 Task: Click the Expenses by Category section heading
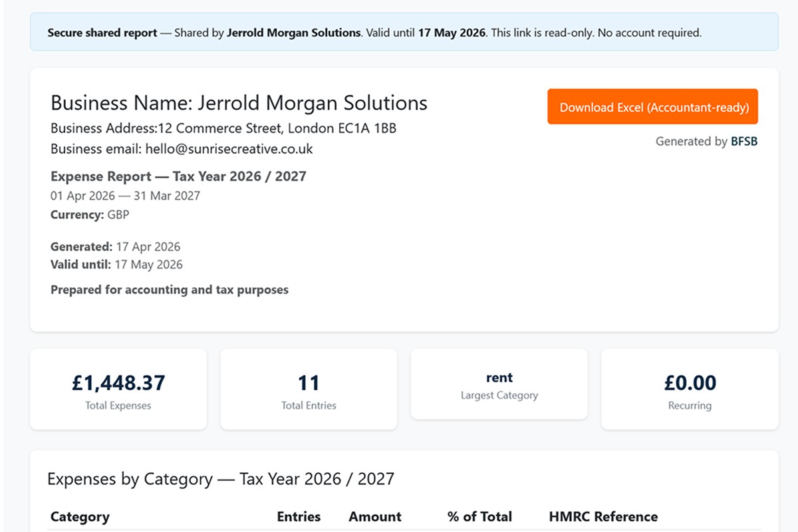coord(221,479)
